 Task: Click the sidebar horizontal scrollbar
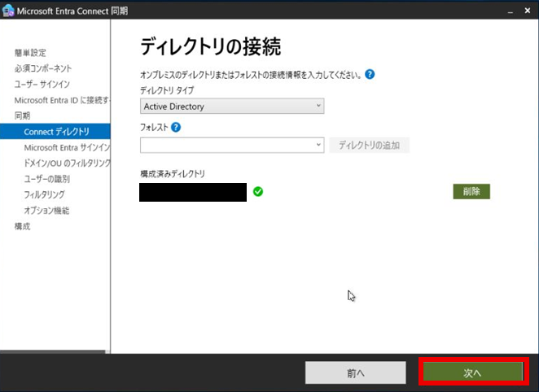click(x=53, y=352)
